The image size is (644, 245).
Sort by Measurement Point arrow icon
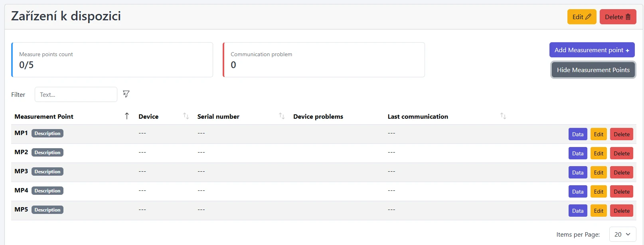(127, 116)
